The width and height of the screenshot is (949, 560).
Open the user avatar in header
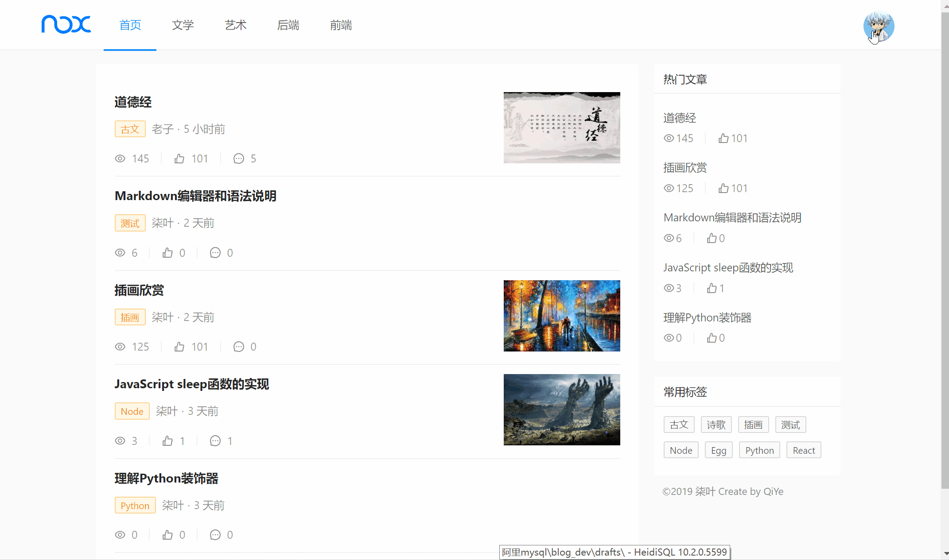[x=878, y=27]
